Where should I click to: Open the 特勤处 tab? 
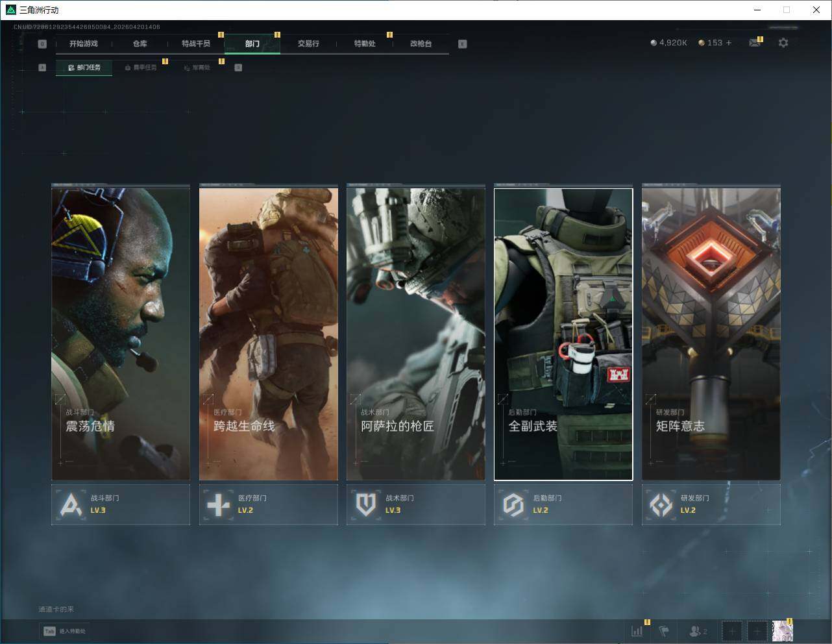[365, 43]
